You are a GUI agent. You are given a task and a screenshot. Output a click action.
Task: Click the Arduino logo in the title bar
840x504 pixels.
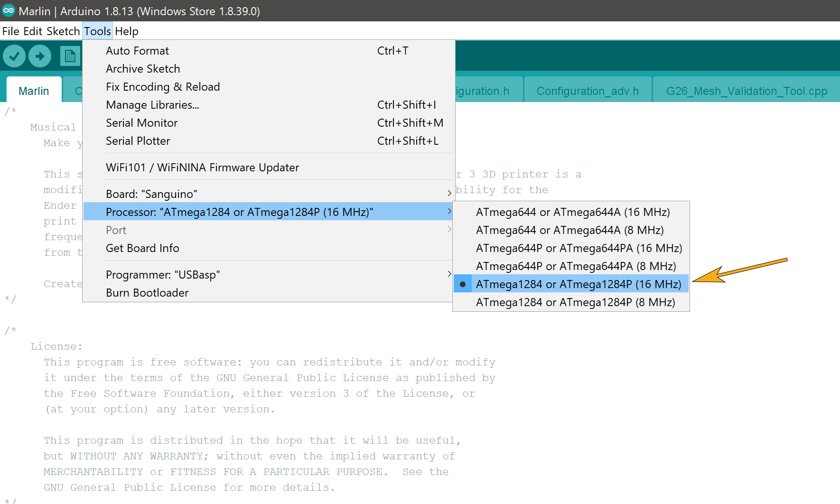(x=8, y=10)
